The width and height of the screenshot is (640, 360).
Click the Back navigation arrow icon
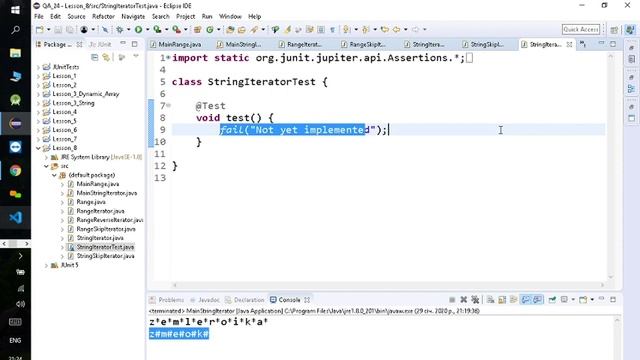(396, 29)
